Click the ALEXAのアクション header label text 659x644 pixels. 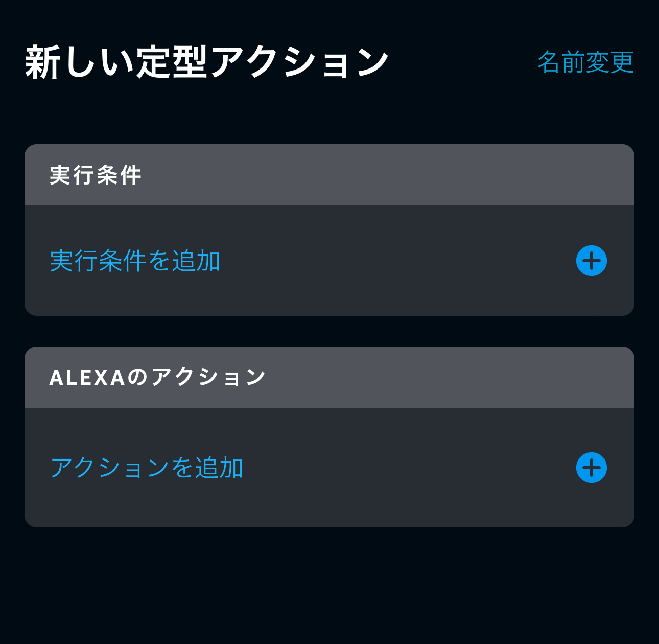point(157,377)
